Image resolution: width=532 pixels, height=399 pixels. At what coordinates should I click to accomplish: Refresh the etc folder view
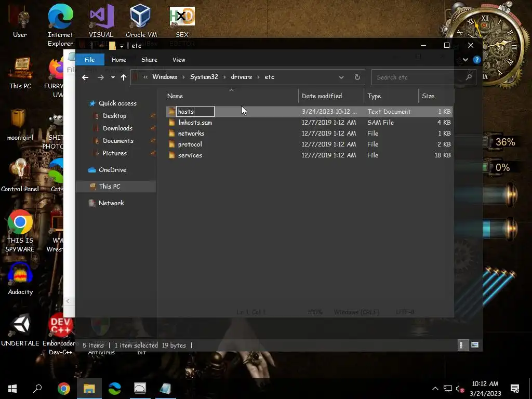pos(357,77)
